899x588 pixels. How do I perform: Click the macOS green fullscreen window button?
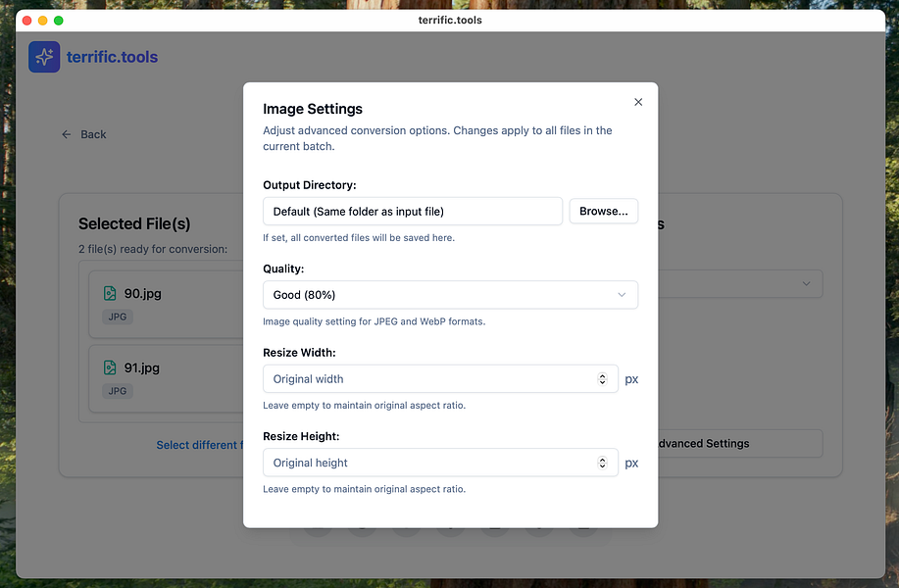tap(59, 20)
